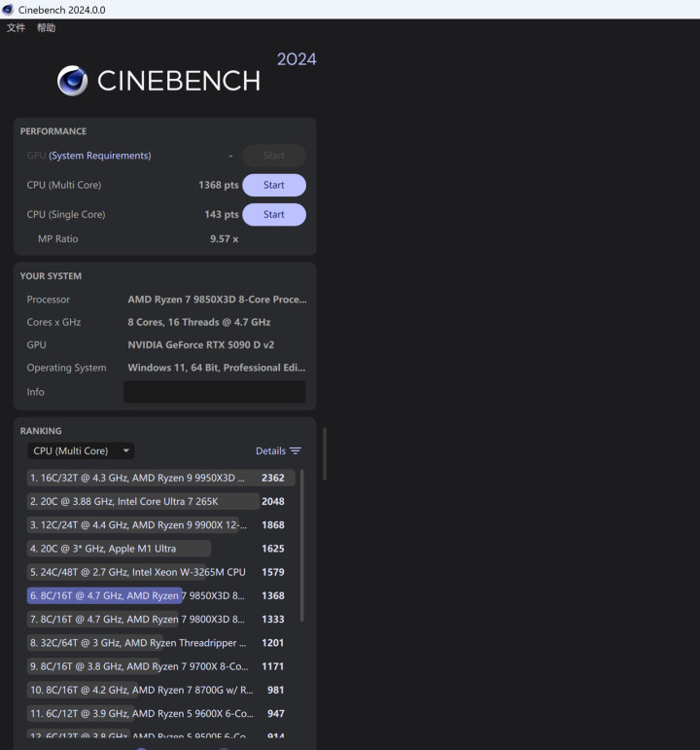The image size is (700, 750).
Task: Open the 文件 menu
Action: pyautogui.click(x=16, y=28)
